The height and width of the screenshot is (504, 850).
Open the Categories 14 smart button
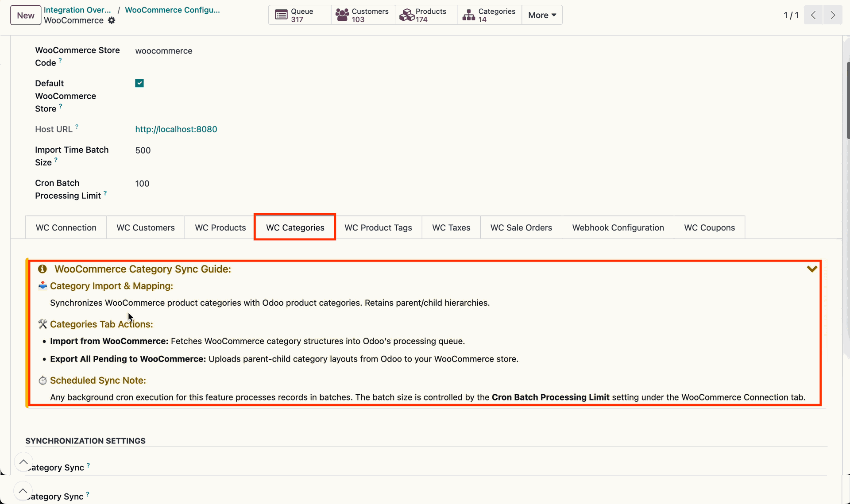(490, 15)
